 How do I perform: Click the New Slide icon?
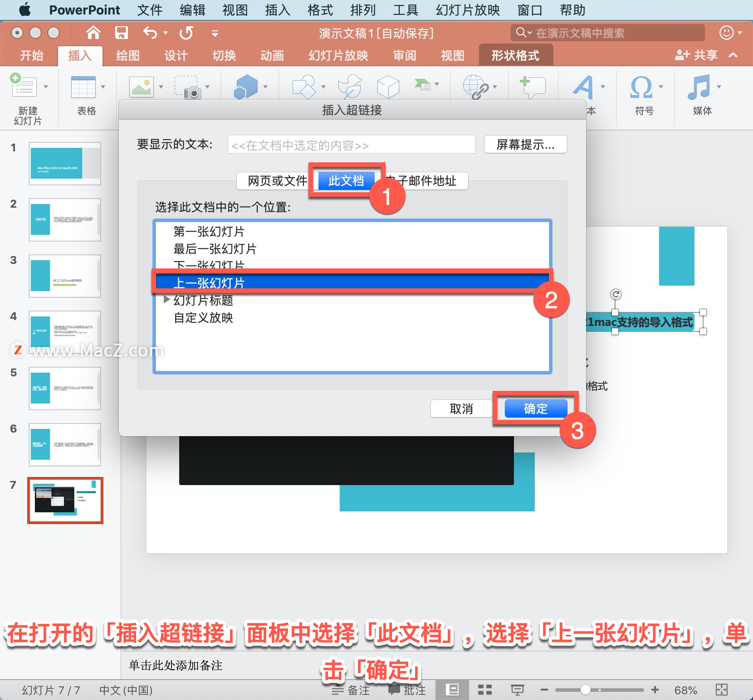click(24, 86)
